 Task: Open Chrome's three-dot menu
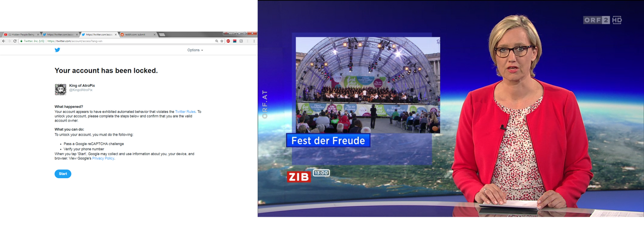[x=254, y=41]
